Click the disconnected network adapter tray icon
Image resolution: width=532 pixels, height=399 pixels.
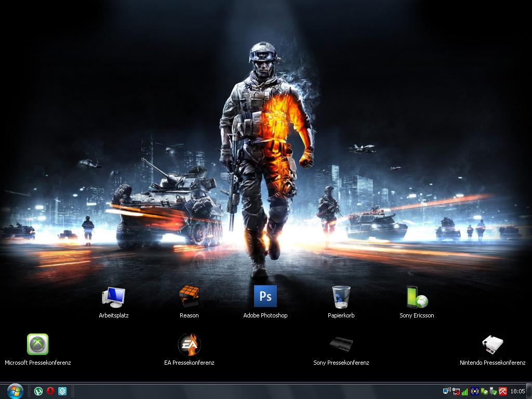click(456, 392)
